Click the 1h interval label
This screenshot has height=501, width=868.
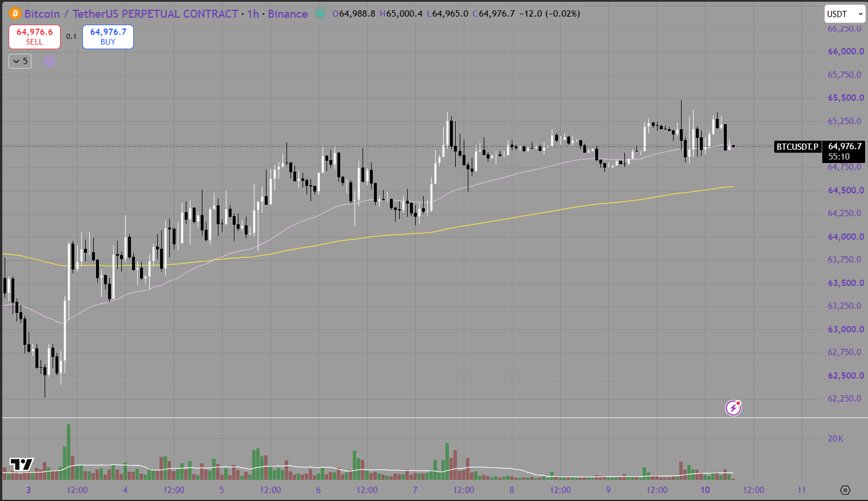(253, 14)
